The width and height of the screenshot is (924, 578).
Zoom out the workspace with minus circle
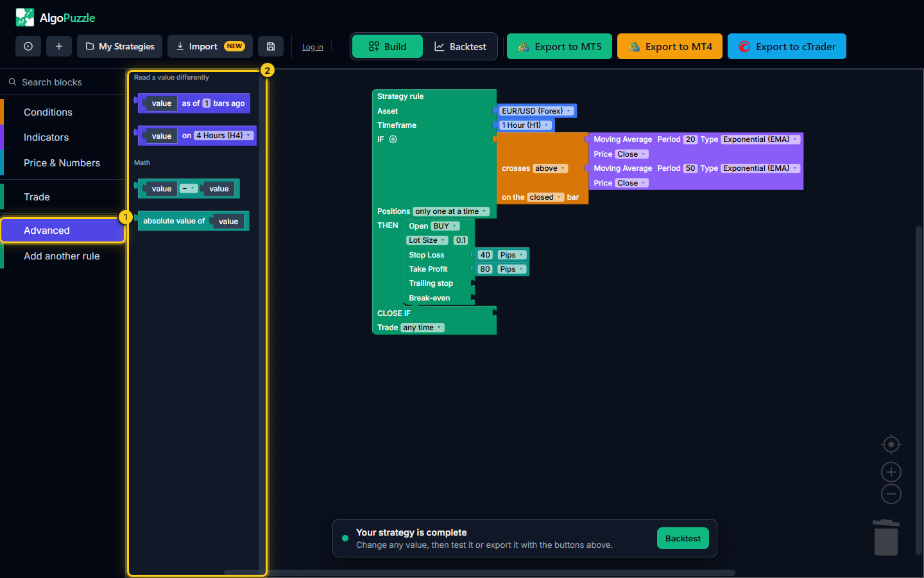pyautogui.click(x=891, y=494)
